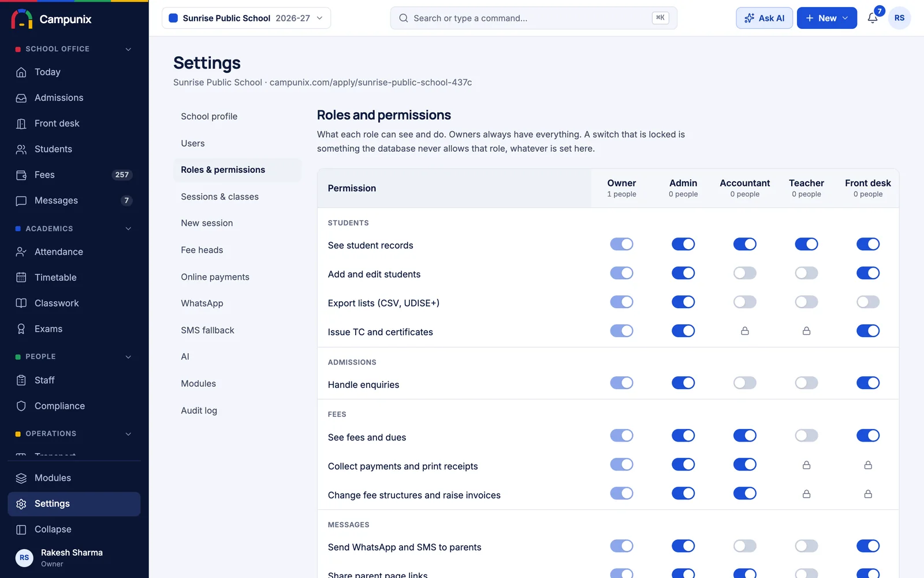
Task: Open Staff via its clipboard icon
Action: pos(21,380)
